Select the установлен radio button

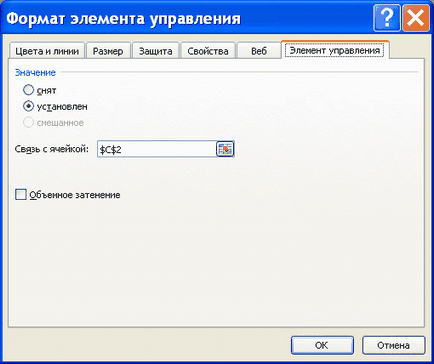28,106
